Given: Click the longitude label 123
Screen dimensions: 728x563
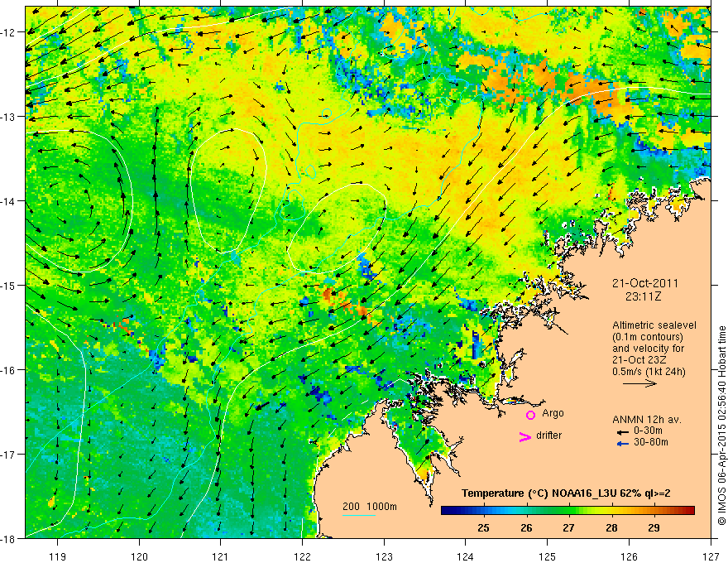Looking at the screenshot, I should pos(384,556).
